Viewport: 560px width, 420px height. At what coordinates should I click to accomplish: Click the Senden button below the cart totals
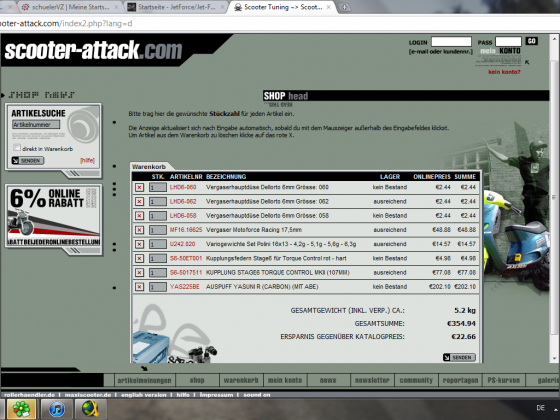point(459,357)
